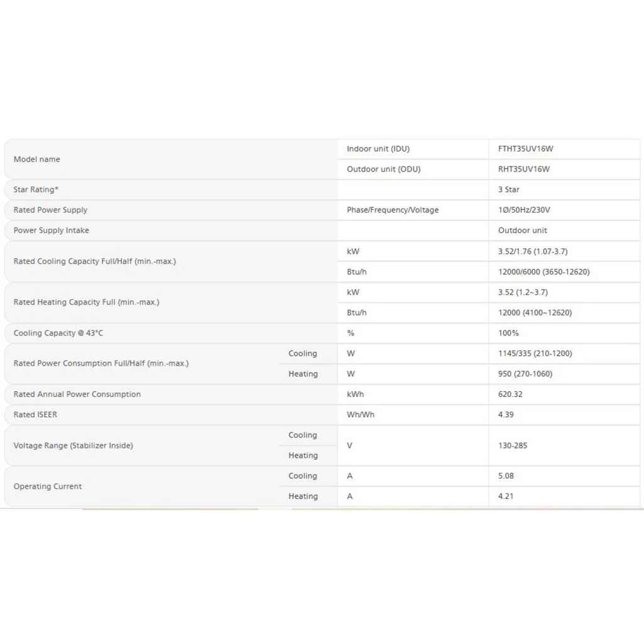Click Cooling Capacity @ 43°C label
The height and width of the screenshot is (644, 644).
point(58,333)
